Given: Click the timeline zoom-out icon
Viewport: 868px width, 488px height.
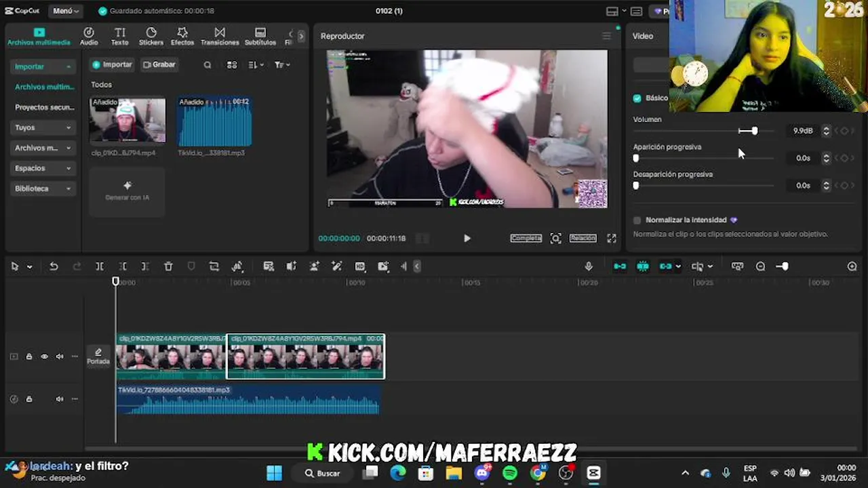Looking at the screenshot, I should (x=760, y=266).
